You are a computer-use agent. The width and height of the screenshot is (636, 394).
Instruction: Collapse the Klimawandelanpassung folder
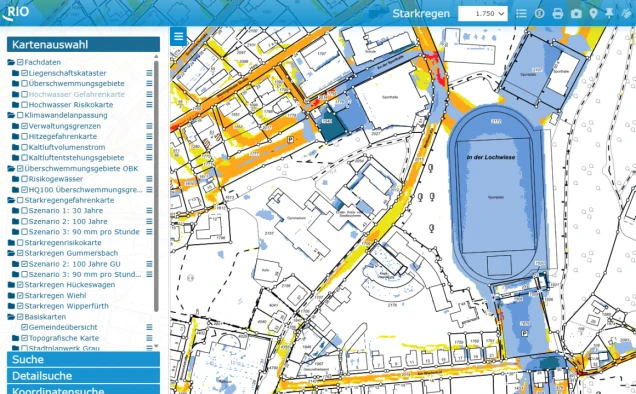click(x=11, y=115)
